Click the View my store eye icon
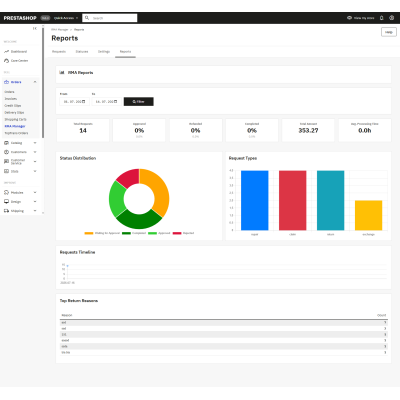The height and width of the screenshot is (400, 400). coord(349,18)
